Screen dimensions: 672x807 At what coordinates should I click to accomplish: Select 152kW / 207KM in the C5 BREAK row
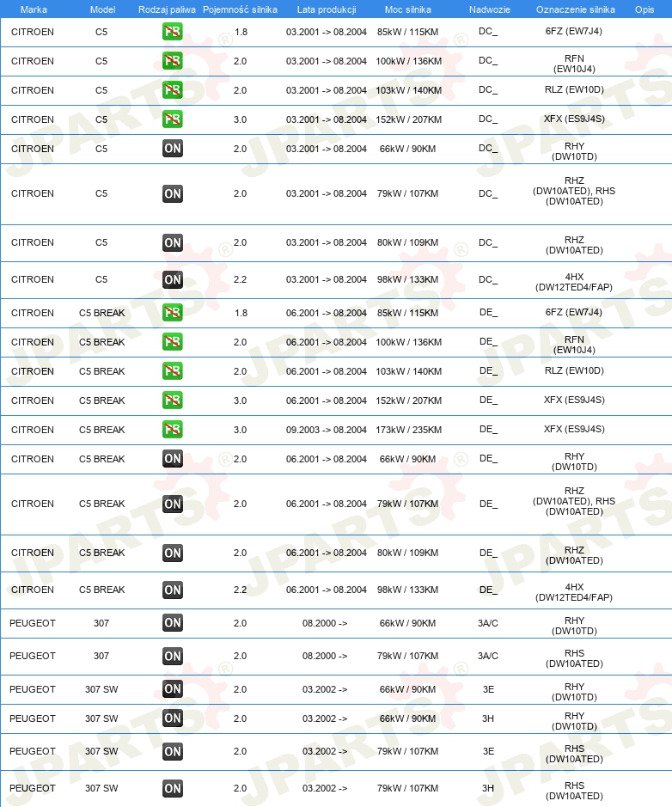click(x=408, y=400)
